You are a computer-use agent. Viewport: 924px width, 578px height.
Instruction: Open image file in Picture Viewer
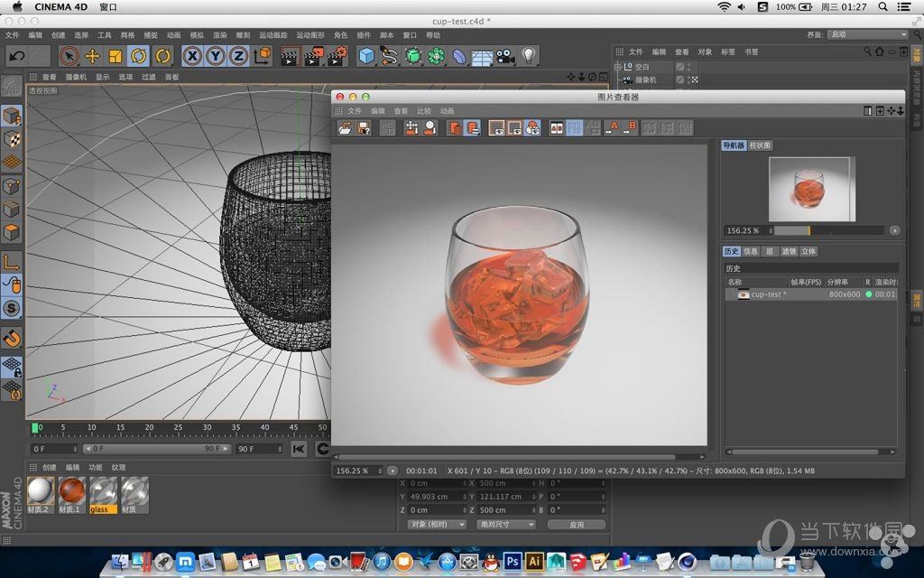pos(346,128)
